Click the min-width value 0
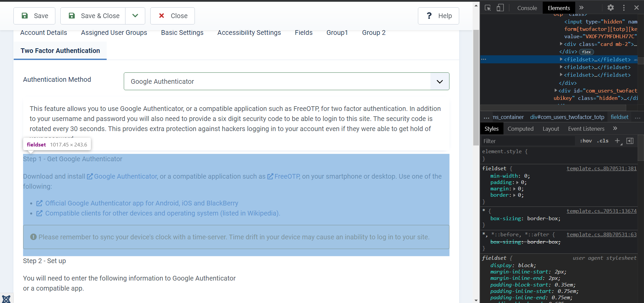This screenshot has height=303, width=644. point(526,176)
